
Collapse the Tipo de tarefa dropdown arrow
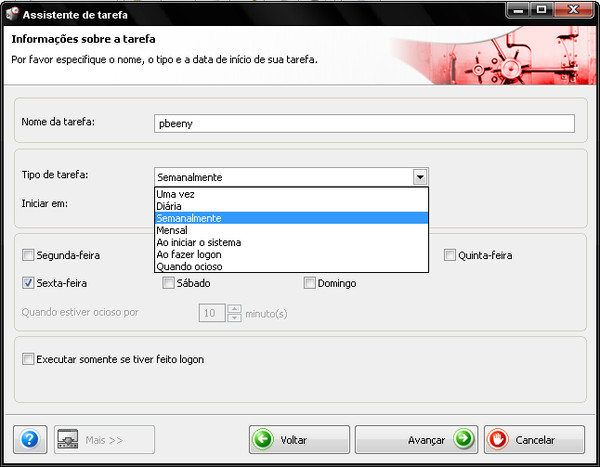(420, 177)
